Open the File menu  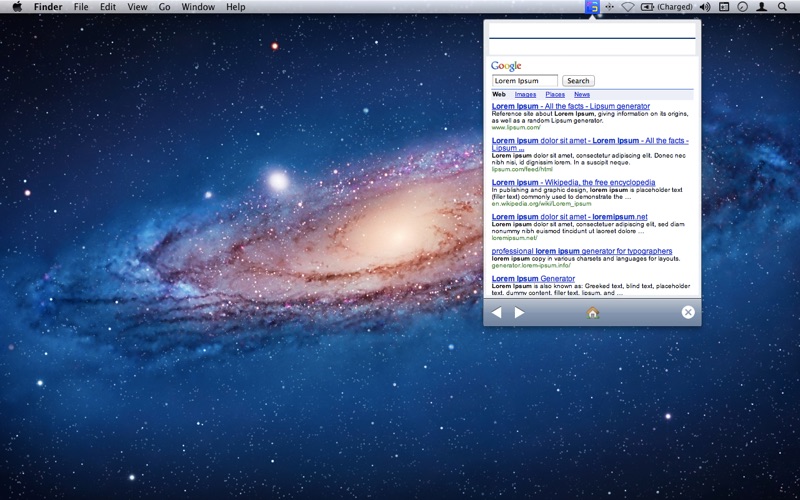81,7
